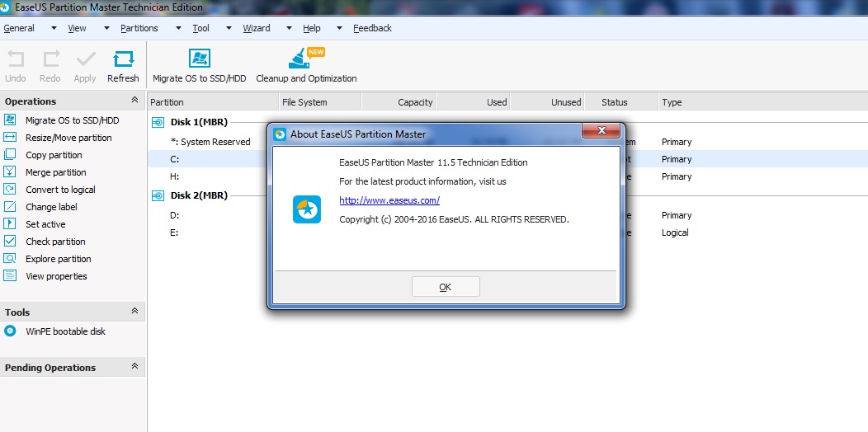Open the http://www.easeus.com/ link
The height and width of the screenshot is (432, 868).
point(389,200)
